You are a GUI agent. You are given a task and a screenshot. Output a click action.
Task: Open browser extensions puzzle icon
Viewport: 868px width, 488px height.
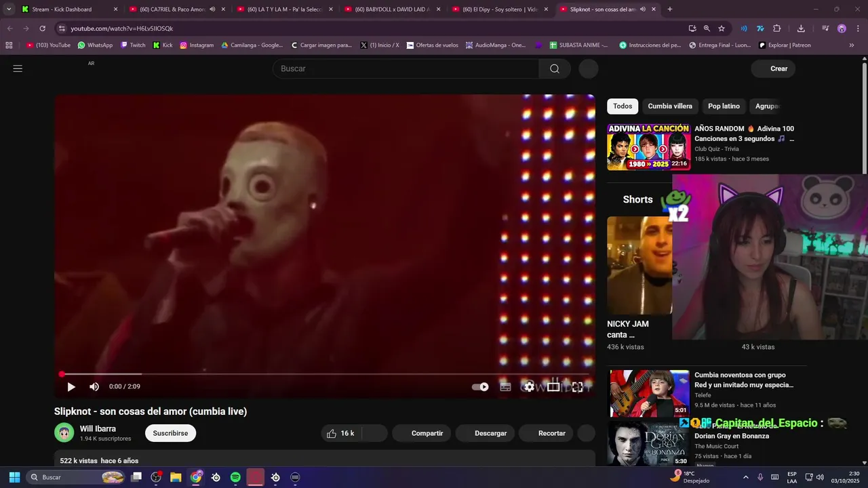coord(777,28)
